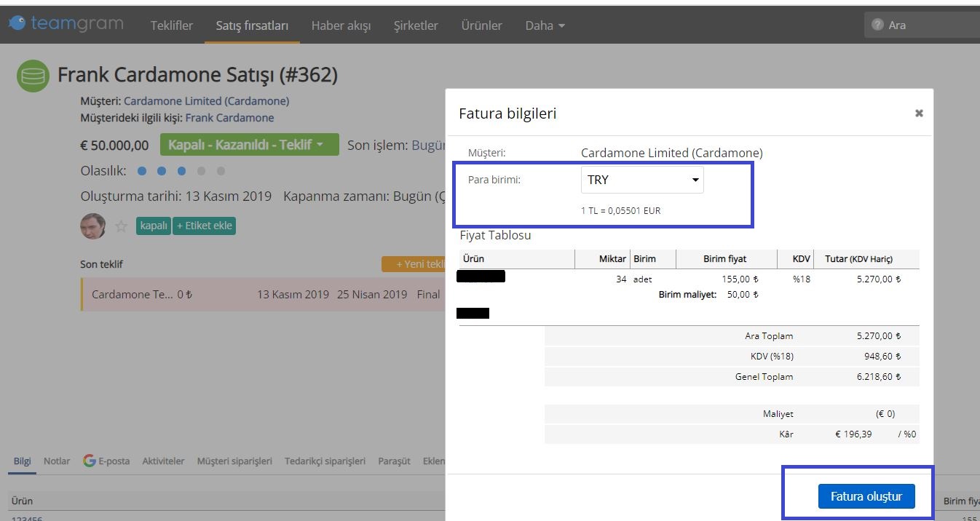Set probability to the fifth dot
Viewport: 980px width, 521px height.
coord(221,171)
